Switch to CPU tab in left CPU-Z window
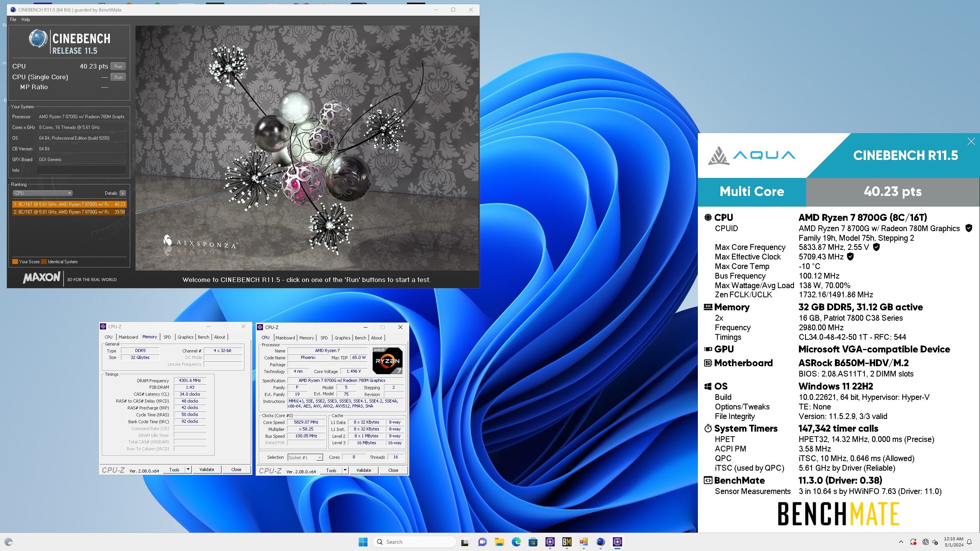 pyautogui.click(x=108, y=337)
